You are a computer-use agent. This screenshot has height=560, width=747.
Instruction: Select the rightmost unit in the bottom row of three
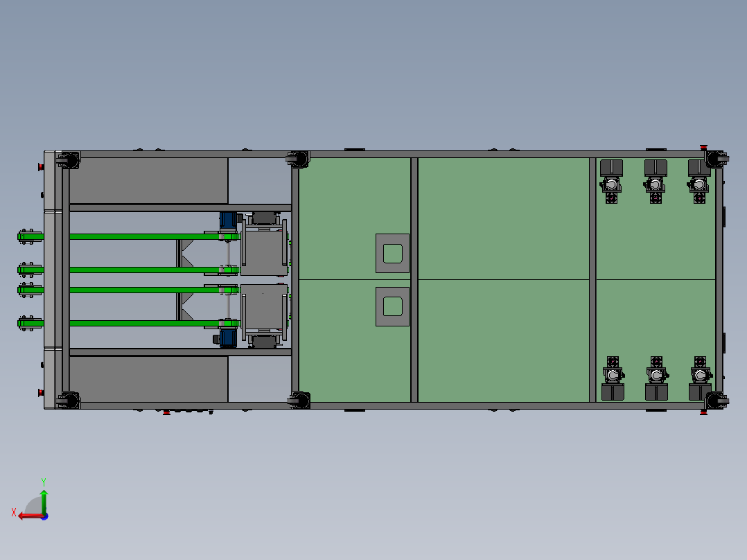tap(701, 378)
